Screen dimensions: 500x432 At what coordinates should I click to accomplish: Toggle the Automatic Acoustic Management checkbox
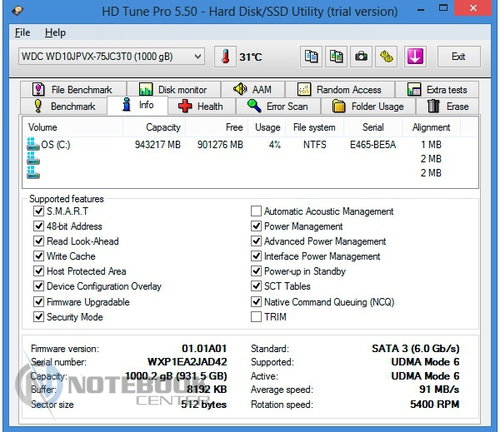(x=256, y=211)
